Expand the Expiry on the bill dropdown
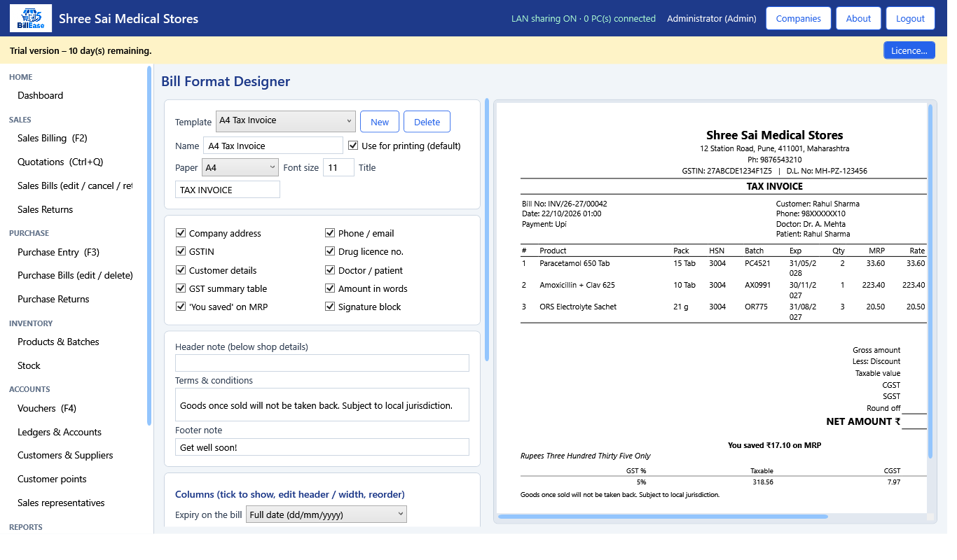The width and height of the screenshot is (957, 560). [x=326, y=515]
